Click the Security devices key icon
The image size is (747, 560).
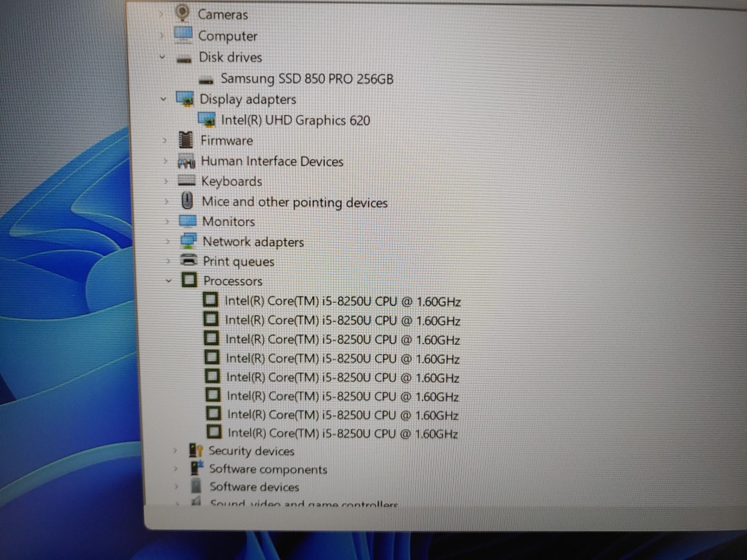click(x=196, y=450)
